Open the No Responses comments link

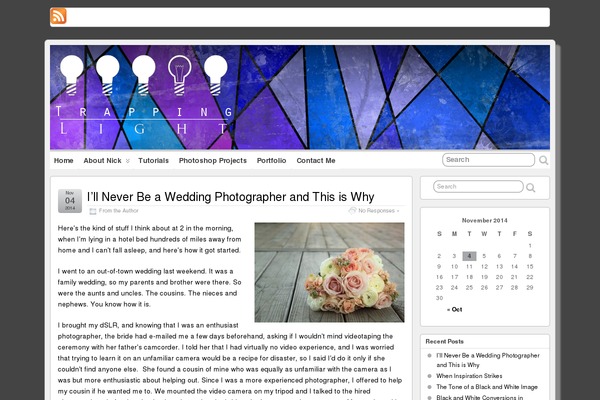click(378, 211)
